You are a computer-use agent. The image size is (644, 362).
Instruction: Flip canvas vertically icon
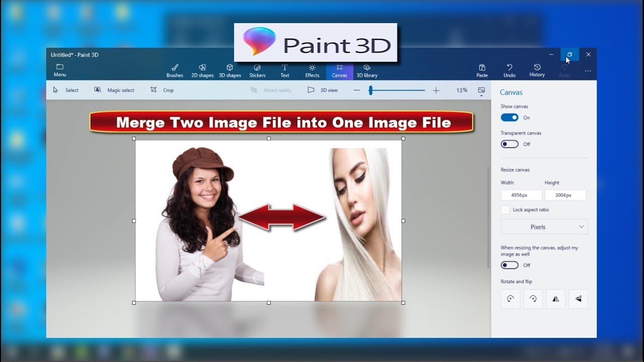tap(579, 299)
